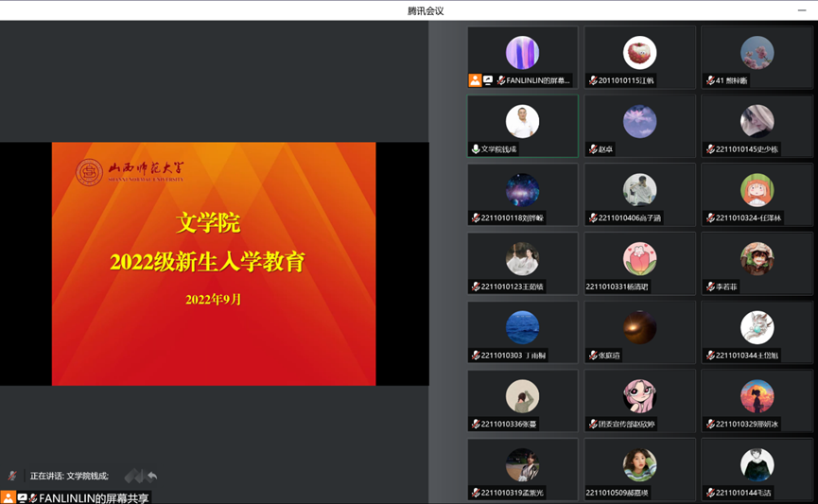Click the orange host icon in bottom-left share label
818x504 pixels.
[x=8, y=497]
